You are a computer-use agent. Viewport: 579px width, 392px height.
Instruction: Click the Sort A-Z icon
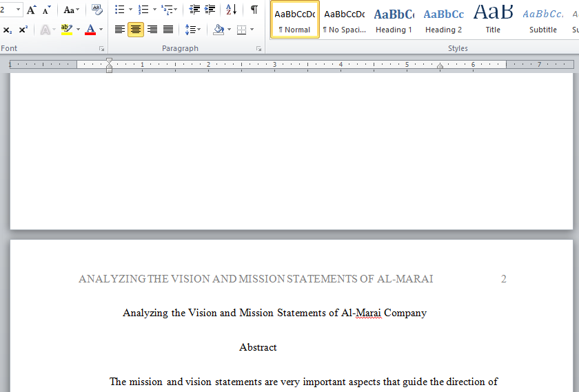tap(231, 10)
